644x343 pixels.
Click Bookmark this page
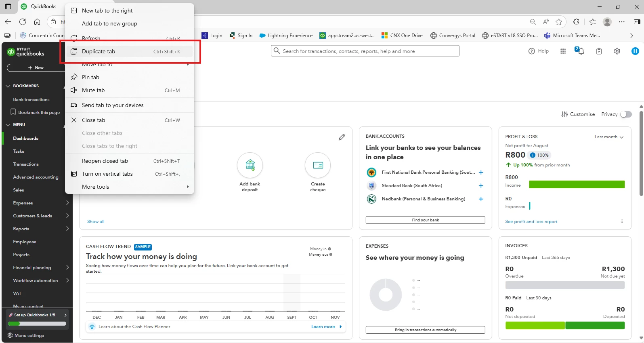(35, 112)
